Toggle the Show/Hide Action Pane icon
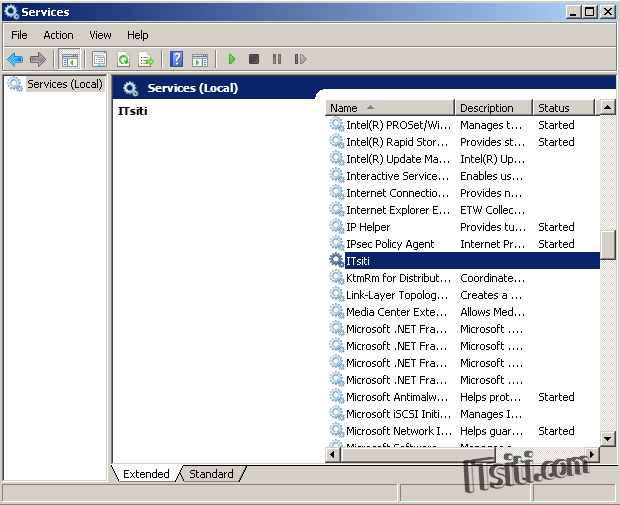 pos(200,59)
